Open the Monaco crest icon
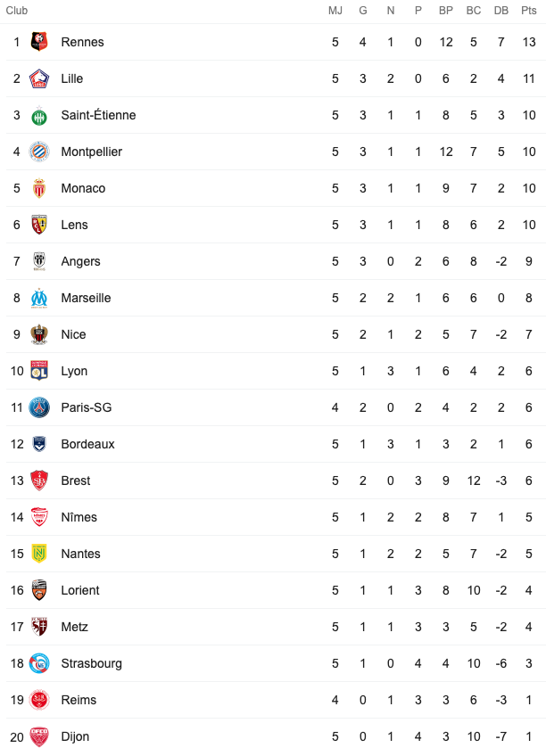Image resolution: width=546 pixels, height=756 pixels. (39, 188)
